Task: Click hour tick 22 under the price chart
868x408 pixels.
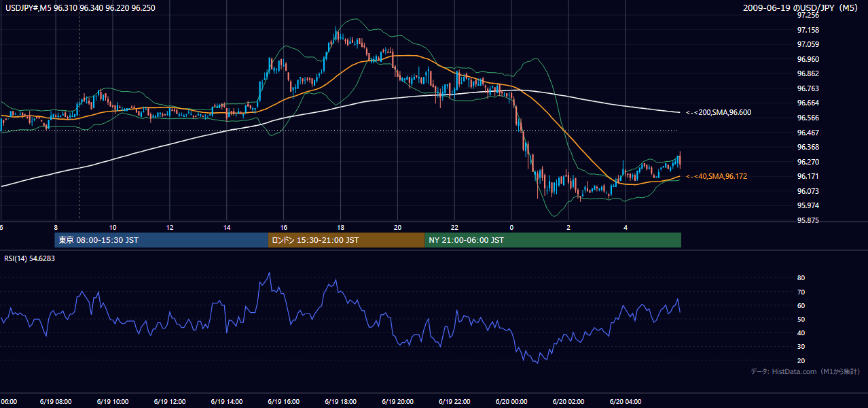Action: point(455,228)
